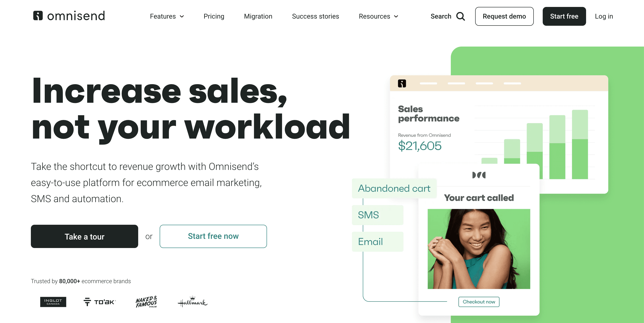Screen dimensions: 644x323
Task: Click the Start free now button
Action: (212, 236)
